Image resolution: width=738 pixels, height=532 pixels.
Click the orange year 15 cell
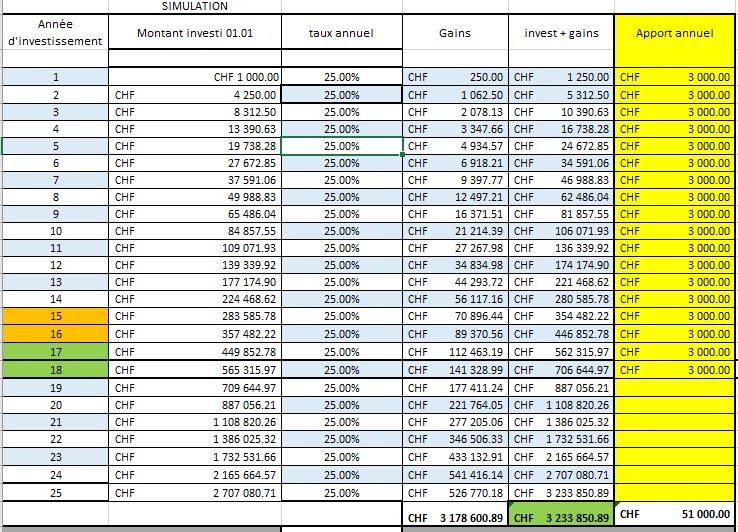pos(56,316)
